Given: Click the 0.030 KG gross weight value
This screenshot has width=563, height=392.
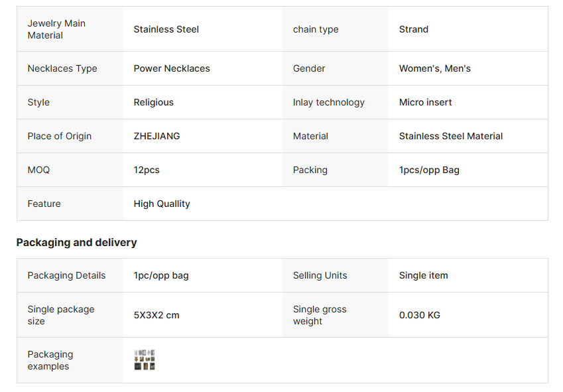Looking at the screenshot, I should pyautogui.click(x=420, y=315).
